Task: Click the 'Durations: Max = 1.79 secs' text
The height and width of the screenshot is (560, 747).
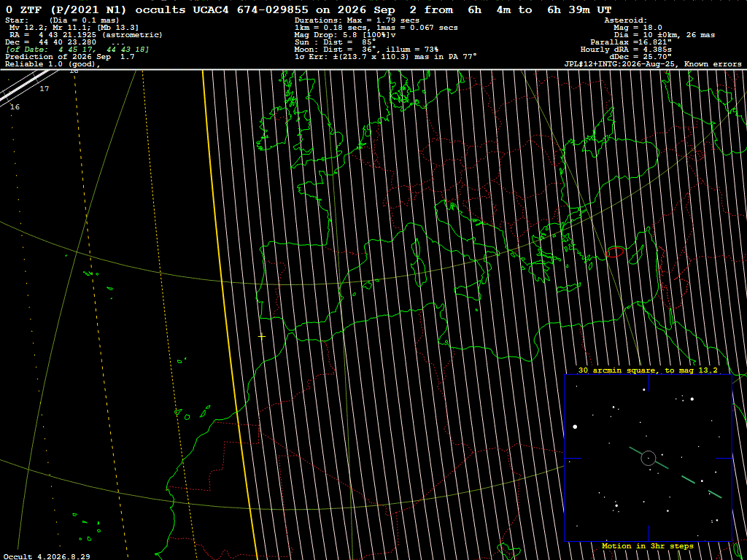Action: tap(357, 20)
